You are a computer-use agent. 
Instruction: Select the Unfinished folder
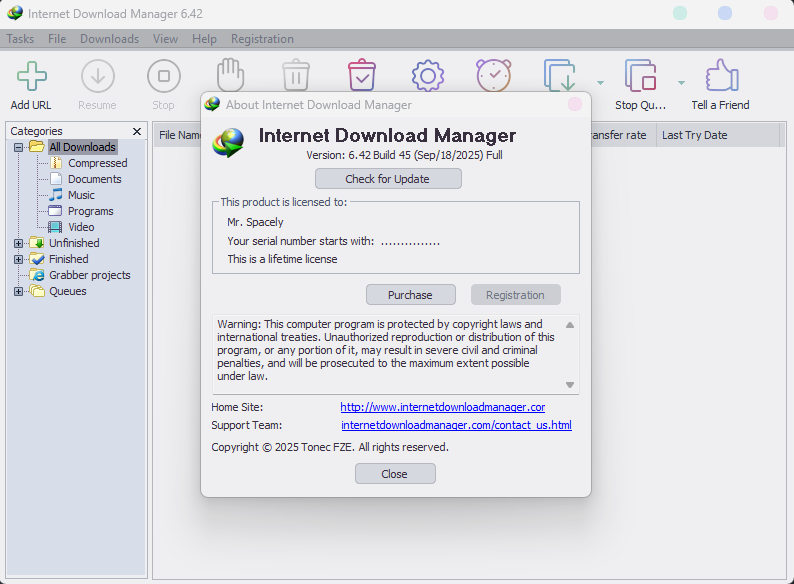click(x=74, y=243)
